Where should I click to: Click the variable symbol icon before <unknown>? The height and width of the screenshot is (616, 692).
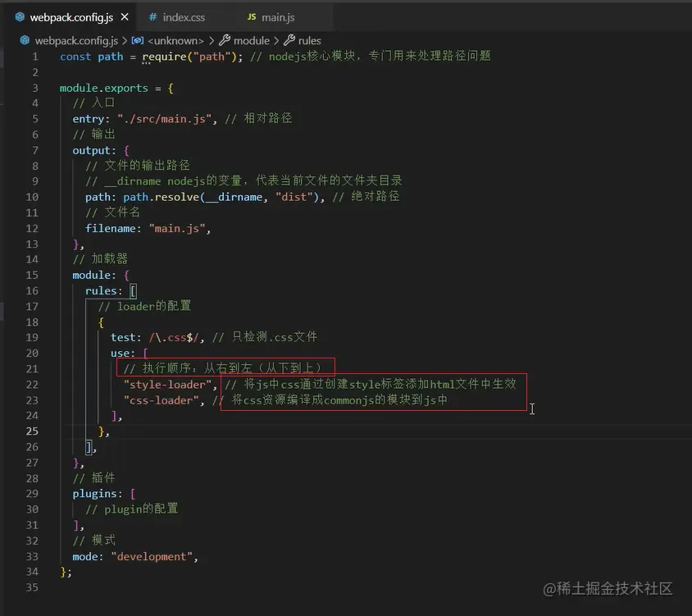(138, 41)
